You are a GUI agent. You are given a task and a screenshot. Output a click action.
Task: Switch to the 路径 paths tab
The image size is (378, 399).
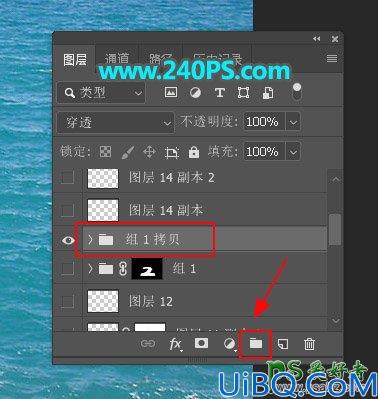point(160,59)
